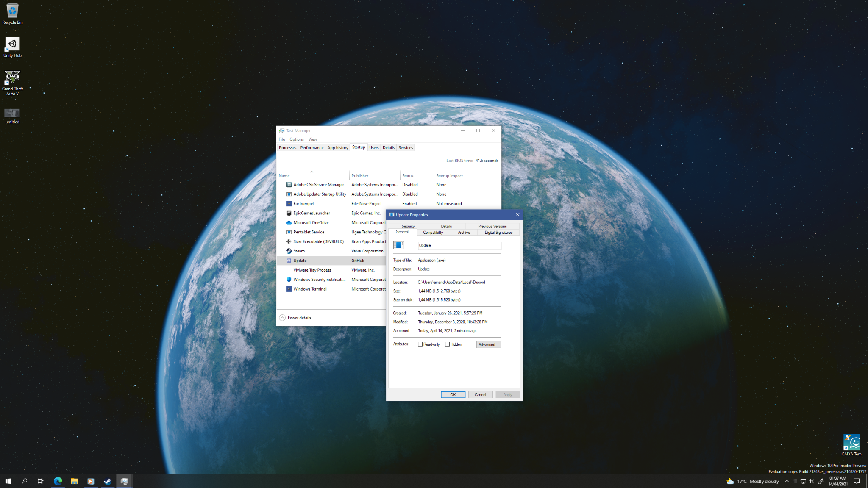The image size is (868, 488).
Task: Check the Hidden attribute checkbox
Action: 447,344
